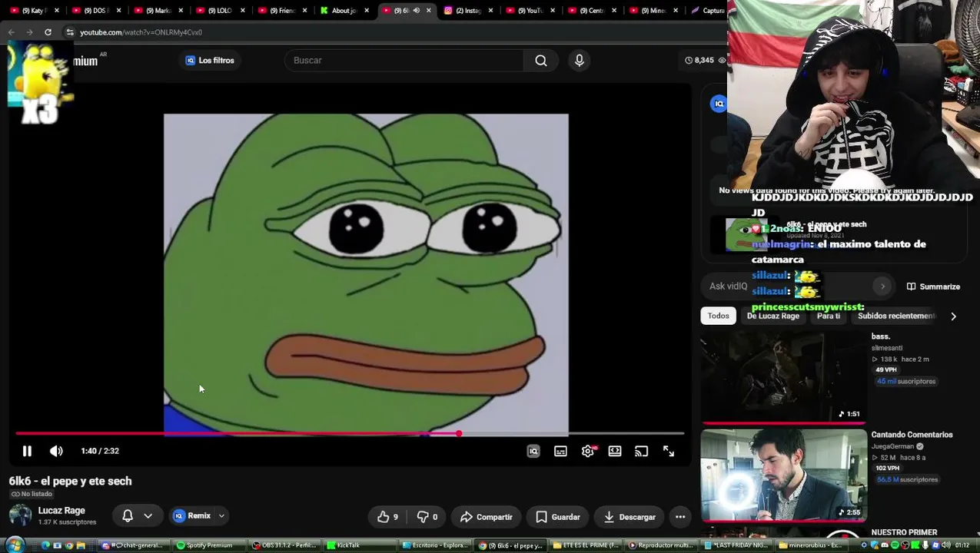Open Cantando Comentarios video thumbnail
This screenshot has height=553, width=980.
[783, 475]
